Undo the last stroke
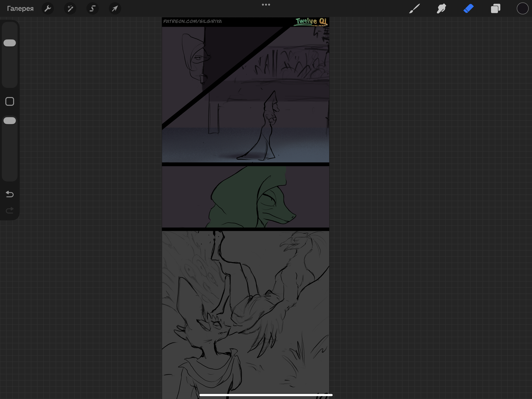Image resolution: width=532 pixels, height=399 pixels. tap(10, 194)
